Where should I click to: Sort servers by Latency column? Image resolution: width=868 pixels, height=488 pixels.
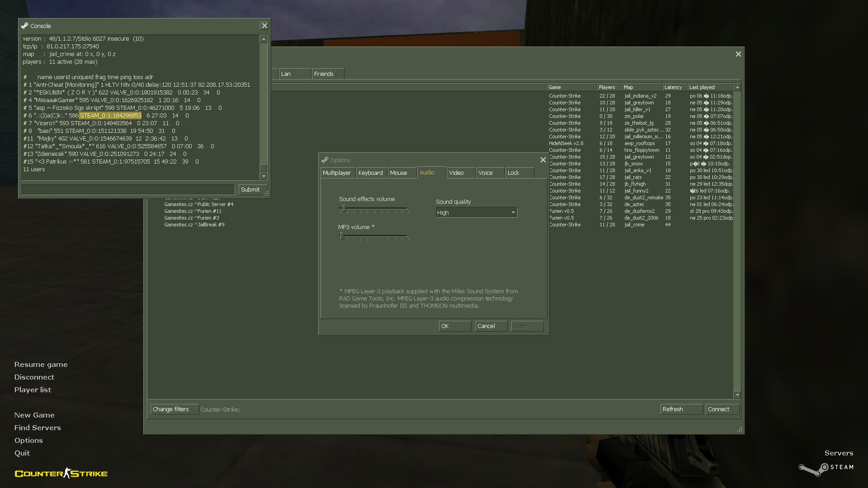point(674,87)
